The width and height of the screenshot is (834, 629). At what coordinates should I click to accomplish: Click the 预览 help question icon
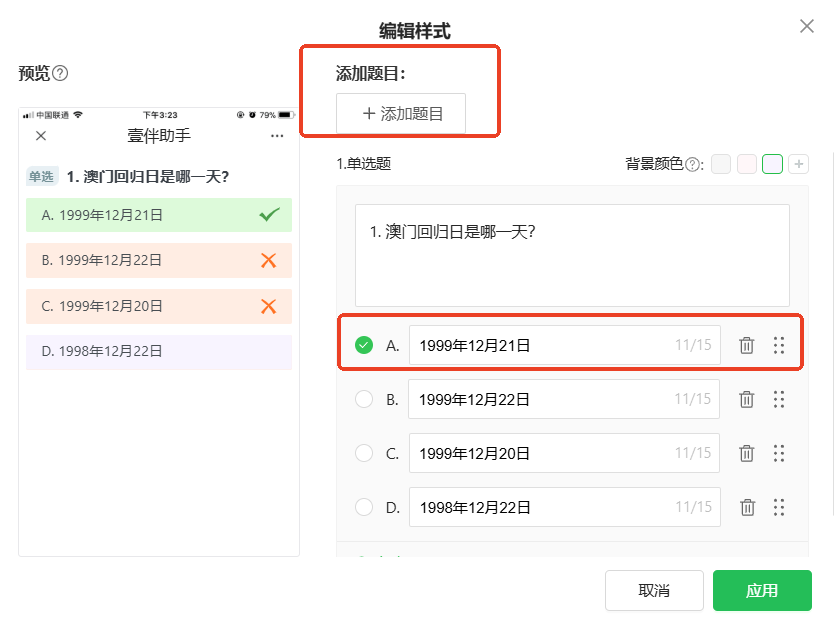[61, 73]
